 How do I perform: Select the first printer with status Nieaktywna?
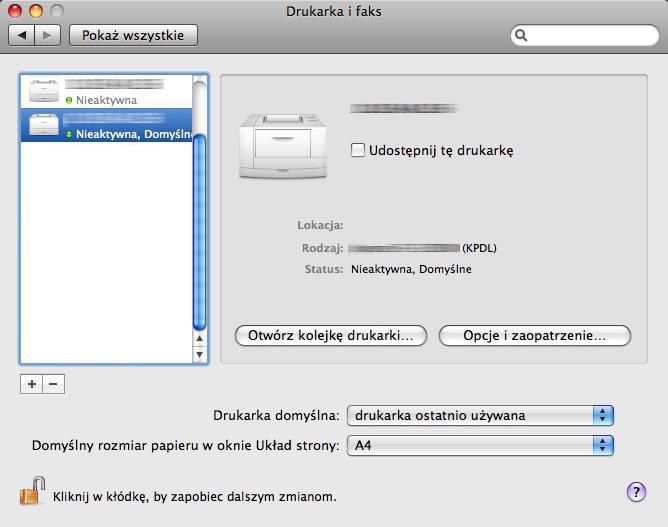coord(107,91)
